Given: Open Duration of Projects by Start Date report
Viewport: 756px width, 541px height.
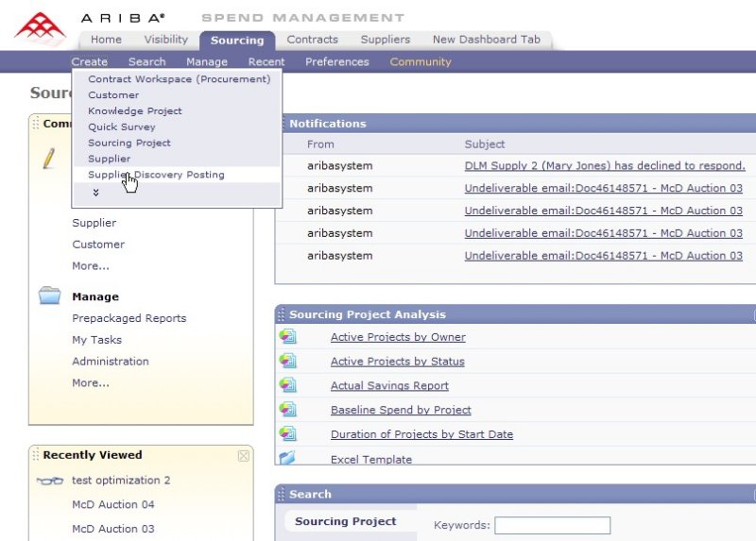Looking at the screenshot, I should pos(421,434).
